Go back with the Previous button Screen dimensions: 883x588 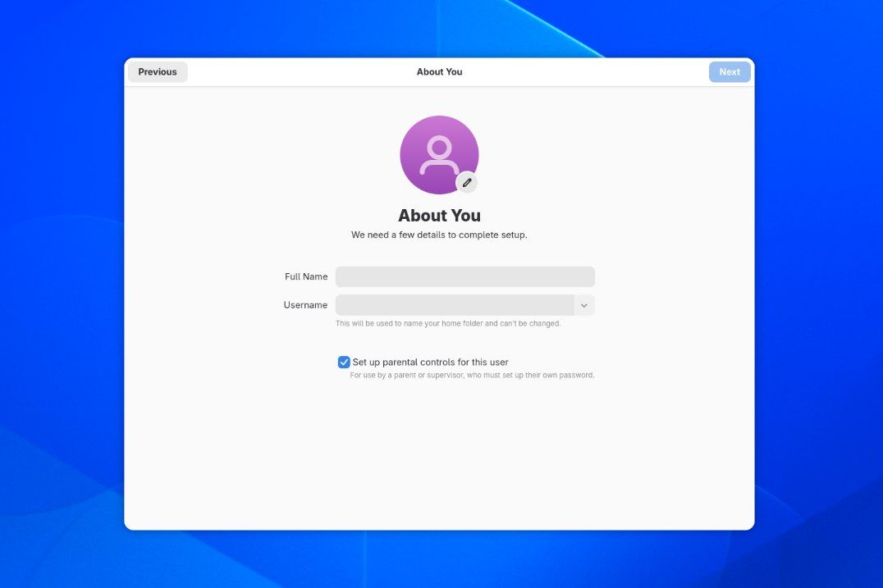click(158, 72)
